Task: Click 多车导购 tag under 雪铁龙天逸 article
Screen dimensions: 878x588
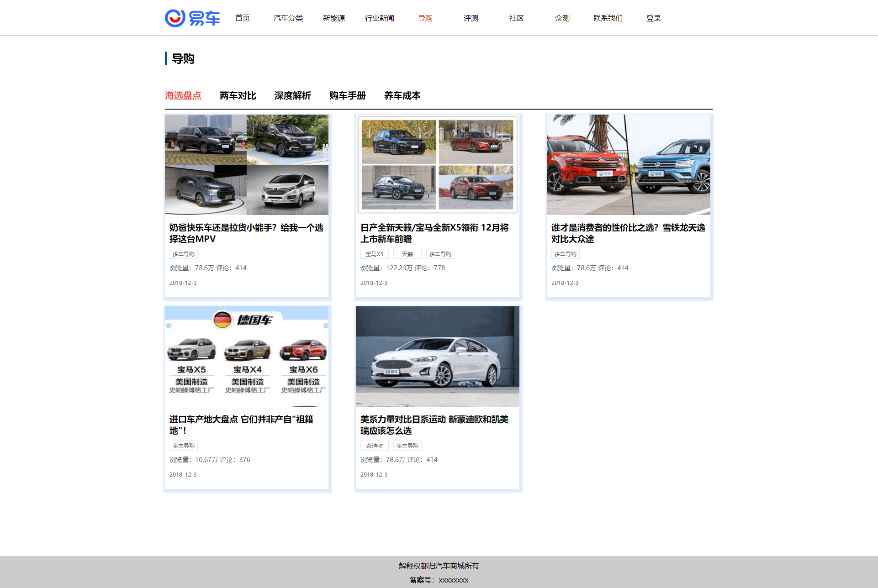Action: click(x=566, y=254)
